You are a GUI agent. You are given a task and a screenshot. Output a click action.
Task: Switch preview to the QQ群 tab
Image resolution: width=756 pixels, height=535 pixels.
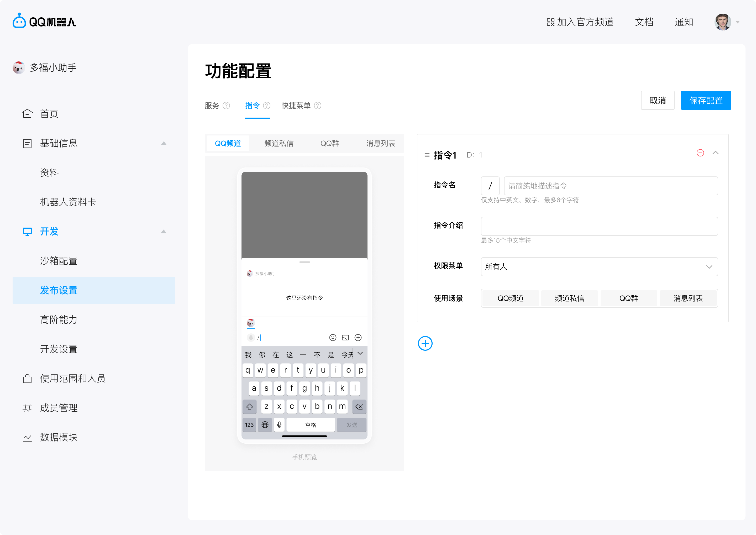(329, 143)
